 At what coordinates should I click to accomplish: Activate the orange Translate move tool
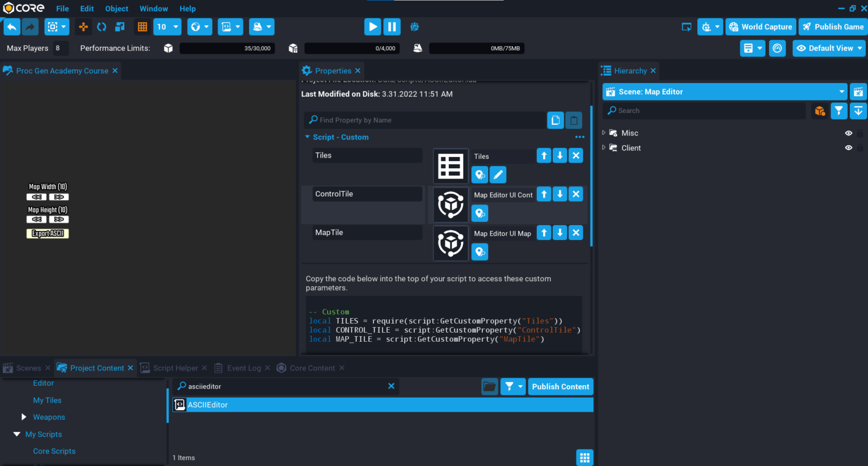click(x=83, y=27)
